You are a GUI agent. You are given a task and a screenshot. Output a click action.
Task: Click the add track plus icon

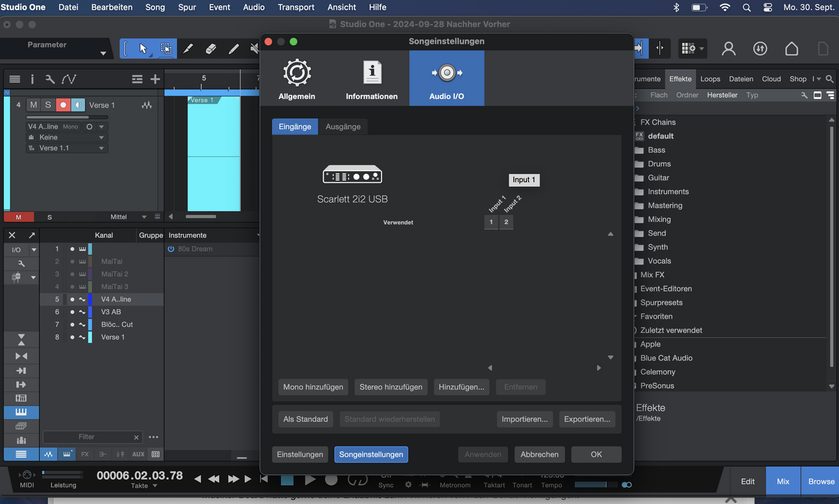155,79
